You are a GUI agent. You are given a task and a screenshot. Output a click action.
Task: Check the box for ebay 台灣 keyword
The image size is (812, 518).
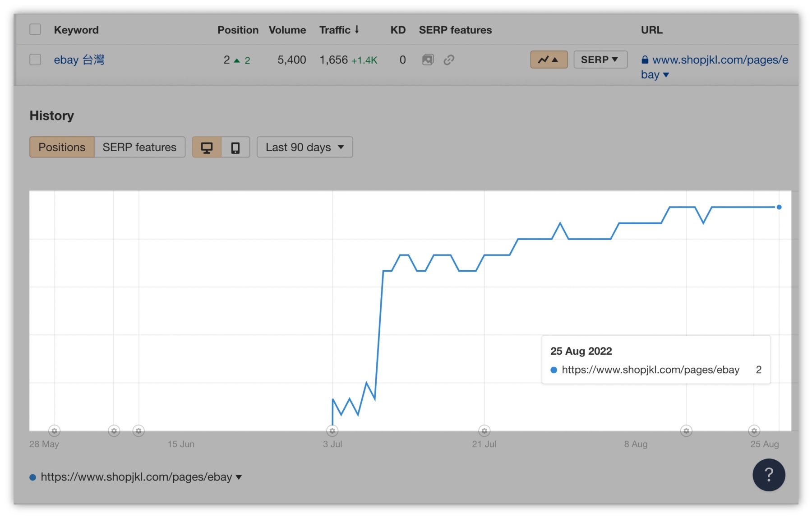pyautogui.click(x=35, y=60)
